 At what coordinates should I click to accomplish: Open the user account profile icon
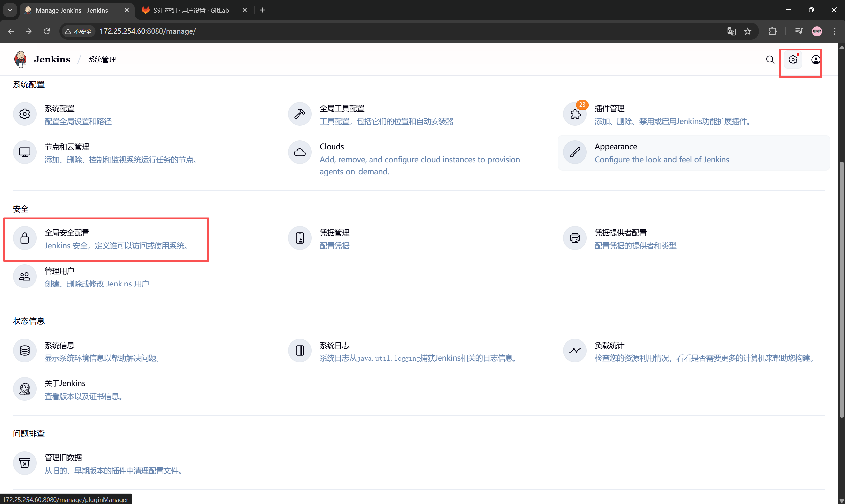pyautogui.click(x=815, y=60)
